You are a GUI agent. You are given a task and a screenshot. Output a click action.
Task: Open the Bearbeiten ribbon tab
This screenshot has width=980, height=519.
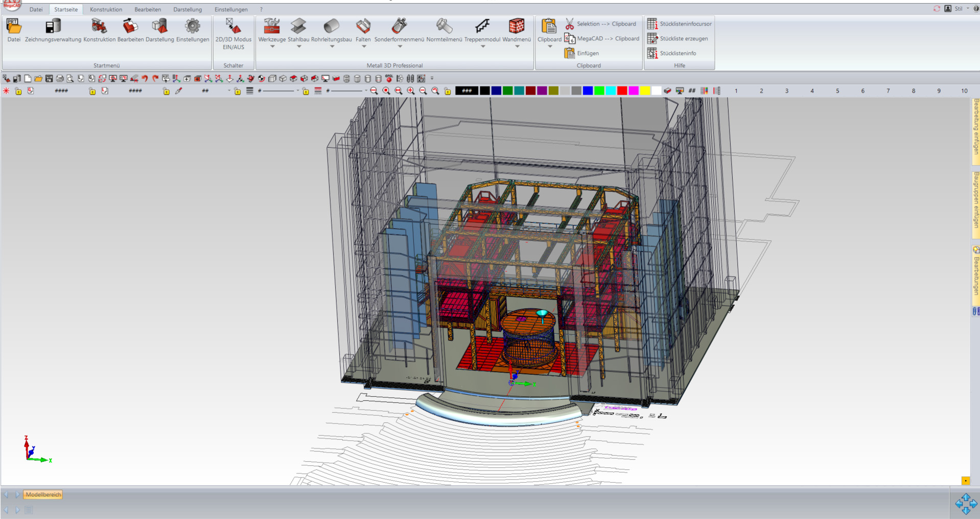click(x=148, y=9)
